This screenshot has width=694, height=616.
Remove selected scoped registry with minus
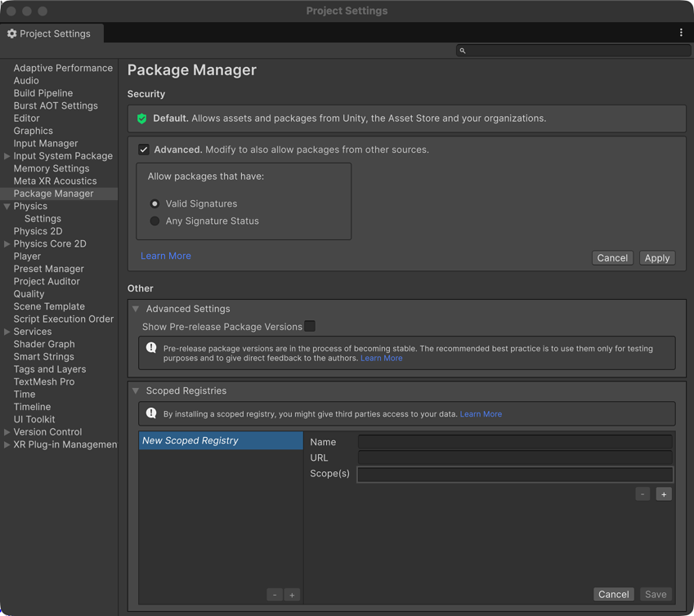(x=275, y=595)
